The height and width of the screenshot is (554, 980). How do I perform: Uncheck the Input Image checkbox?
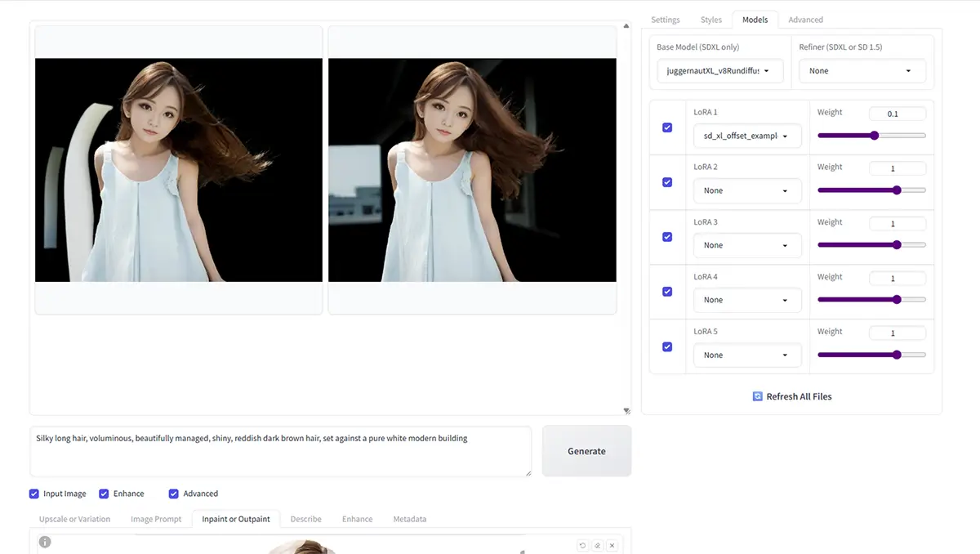coord(34,494)
